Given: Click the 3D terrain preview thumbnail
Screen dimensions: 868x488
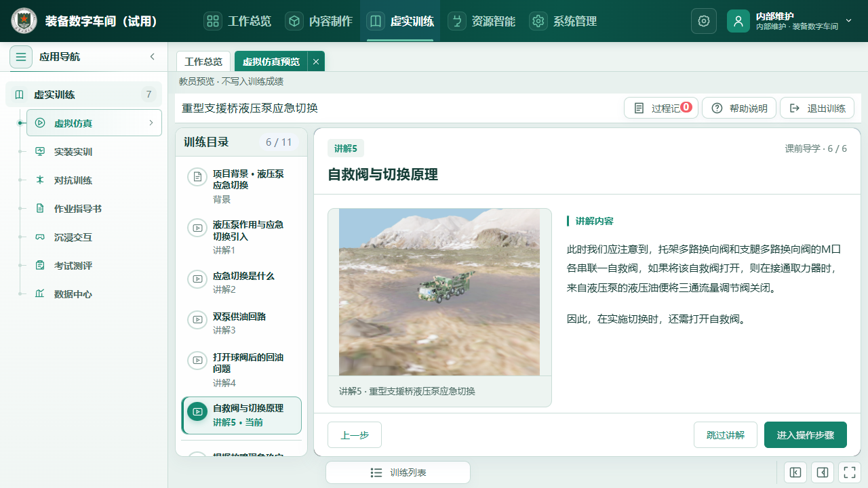Looking at the screenshot, I should [x=439, y=292].
